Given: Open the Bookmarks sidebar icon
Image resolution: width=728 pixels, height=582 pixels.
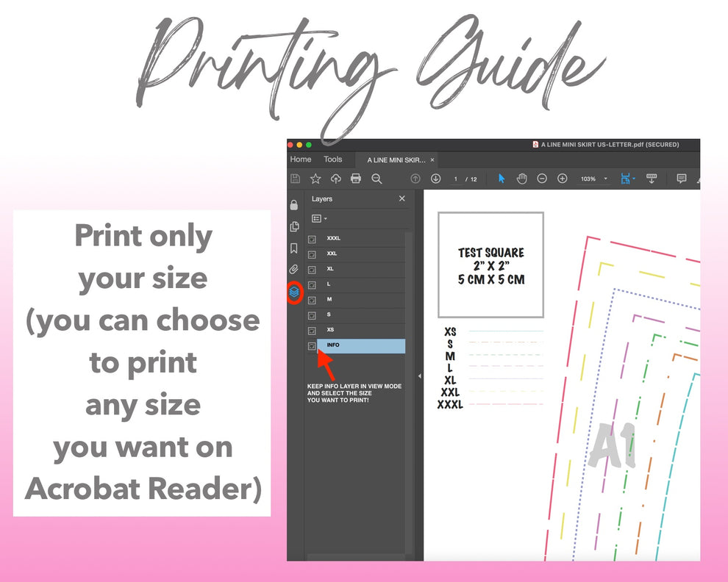Looking at the screenshot, I should [x=294, y=248].
